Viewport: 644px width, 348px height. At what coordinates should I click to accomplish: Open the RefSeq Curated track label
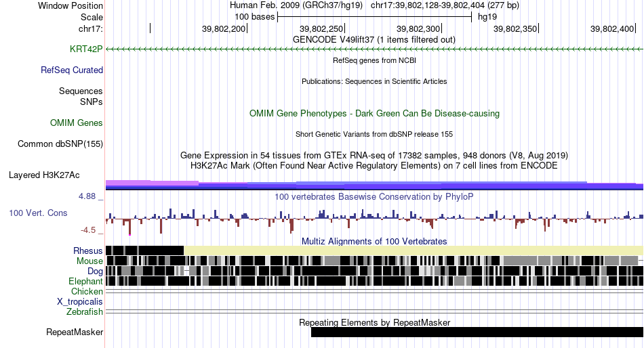tap(71, 70)
